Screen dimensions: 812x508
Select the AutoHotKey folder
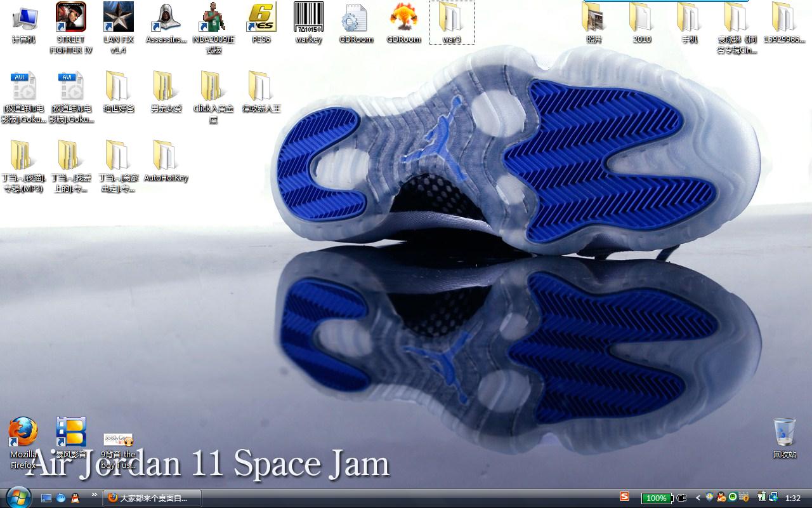pos(166,161)
